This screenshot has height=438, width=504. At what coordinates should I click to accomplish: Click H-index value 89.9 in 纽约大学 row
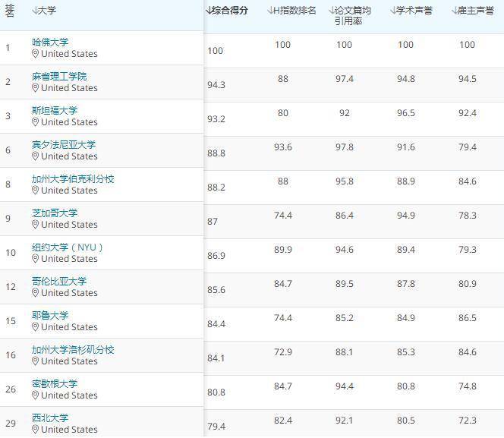tap(283, 250)
